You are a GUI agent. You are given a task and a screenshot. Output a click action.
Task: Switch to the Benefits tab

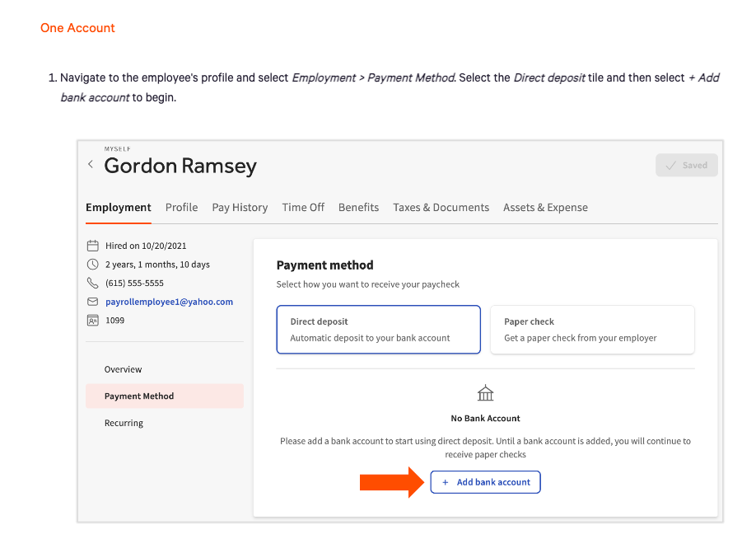358,208
